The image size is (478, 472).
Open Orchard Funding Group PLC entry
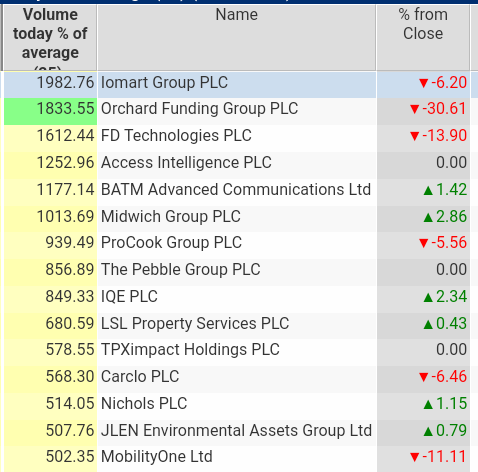(199, 109)
